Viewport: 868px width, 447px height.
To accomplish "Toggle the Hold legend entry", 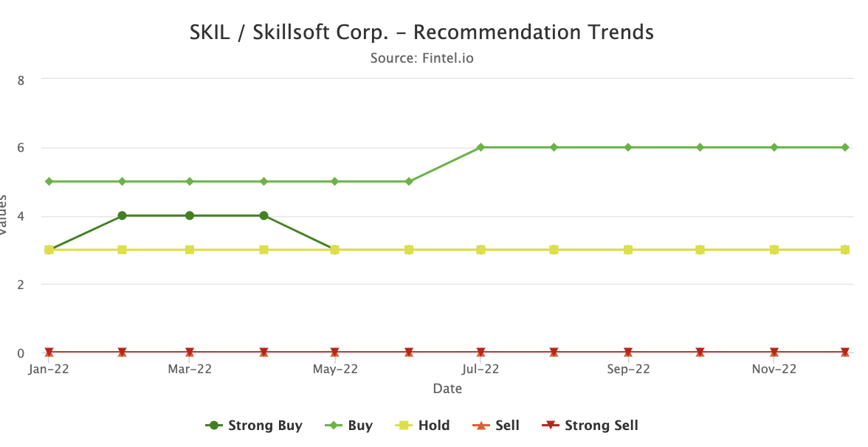I will [x=424, y=426].
